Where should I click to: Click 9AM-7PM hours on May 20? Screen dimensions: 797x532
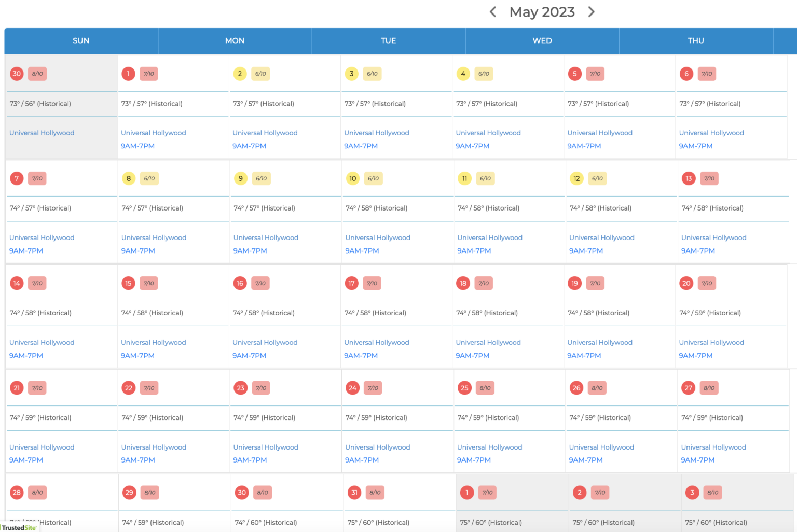click(695, 356)
